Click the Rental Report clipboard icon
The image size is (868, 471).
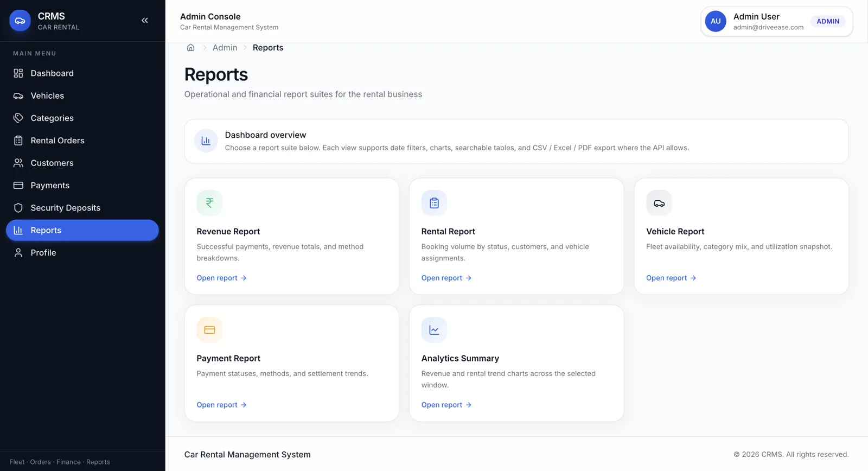coord(434,203)
